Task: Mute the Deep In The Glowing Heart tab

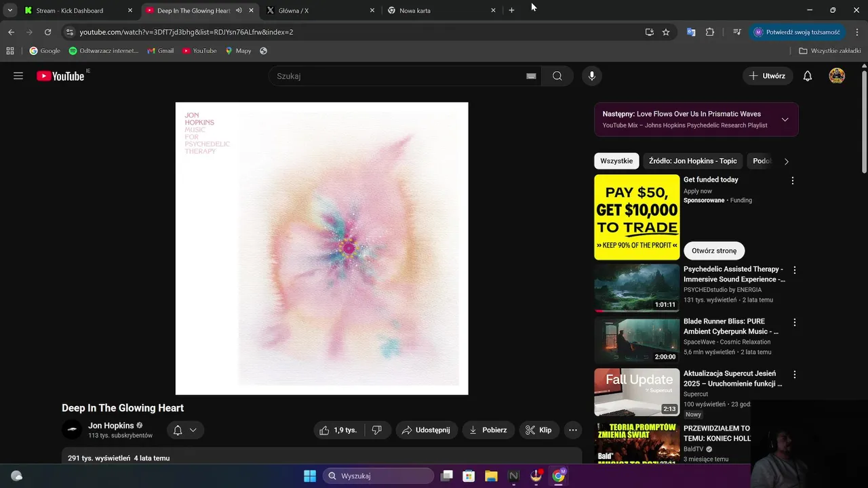Action: pos(239,10)
